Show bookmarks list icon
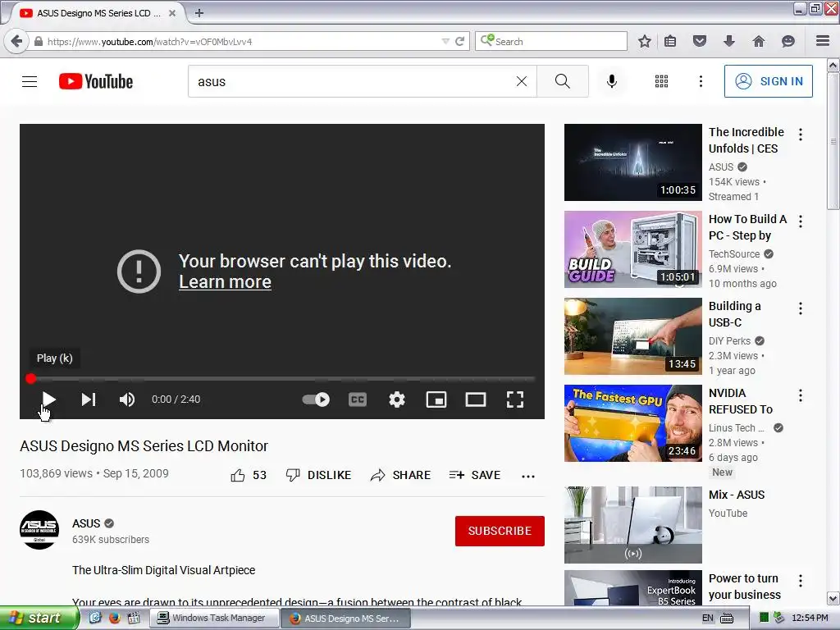This screenshot has height=630, width=840. pyautogui.click(x=670, y=41)
